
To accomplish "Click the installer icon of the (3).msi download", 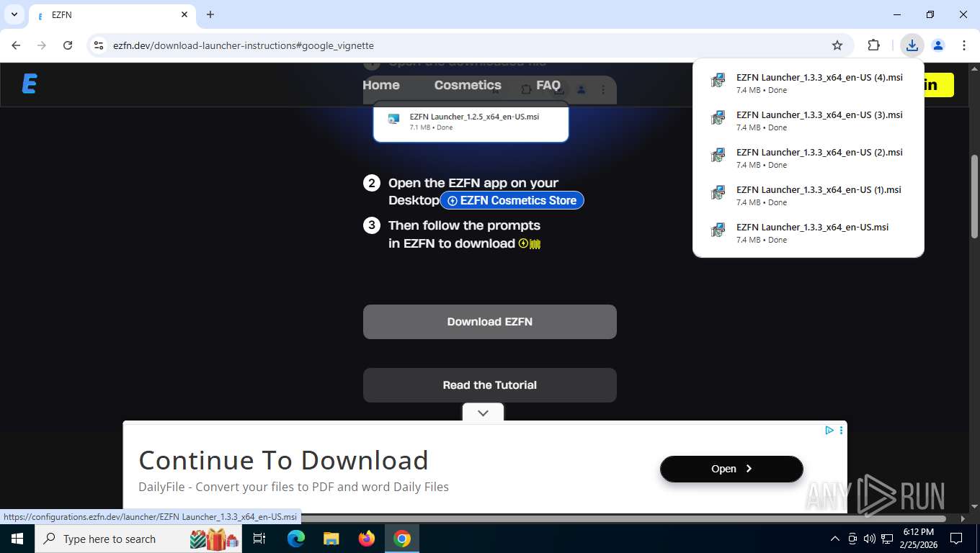I will click(x=718, y=118).
